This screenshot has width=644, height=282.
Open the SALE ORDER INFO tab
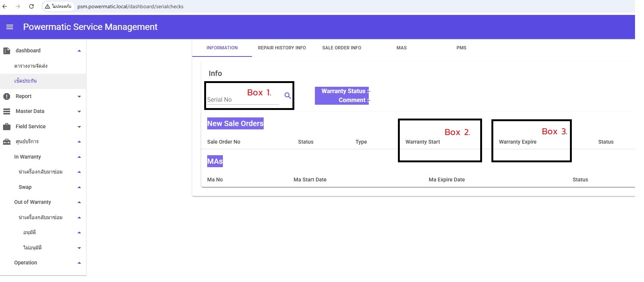coord(341,48)
